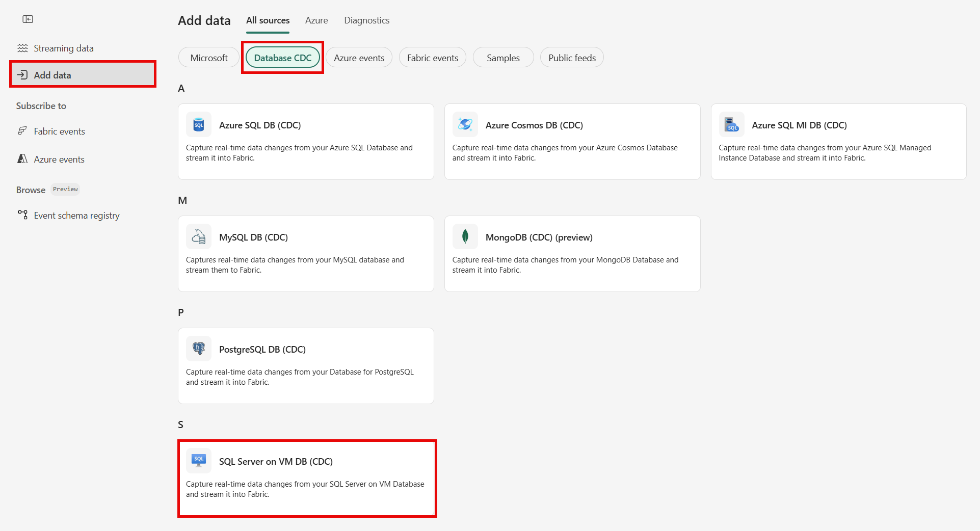980x531 pixels.
Task: Click the SQL Server on VM description
Action: click(305, 489)
